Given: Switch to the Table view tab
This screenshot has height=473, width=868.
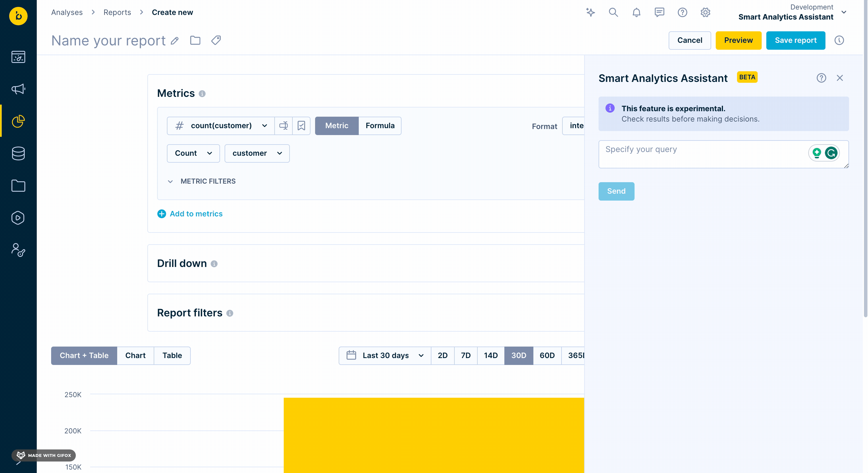Looking at the screenshot, I should (172, 355).
